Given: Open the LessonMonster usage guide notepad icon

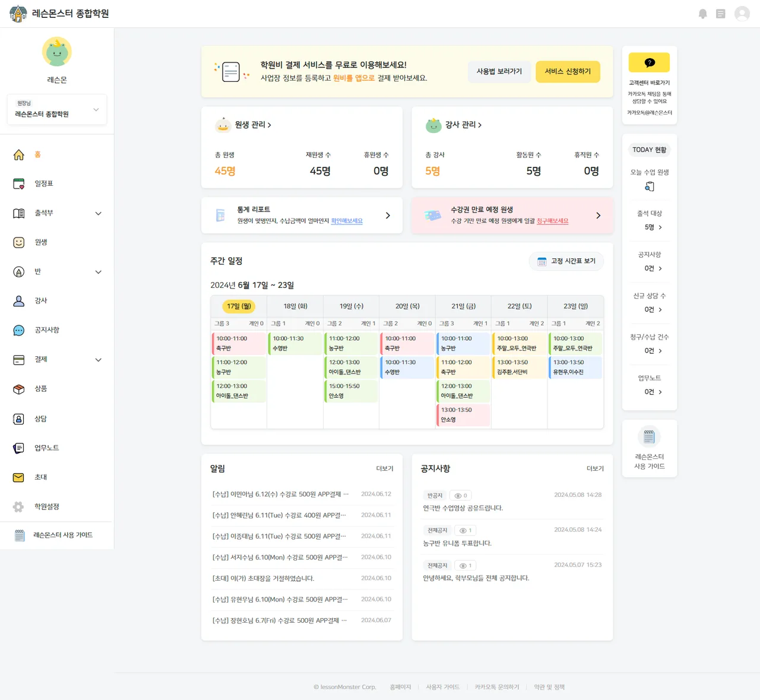Looking at the screenshot, I should [649, 437].
